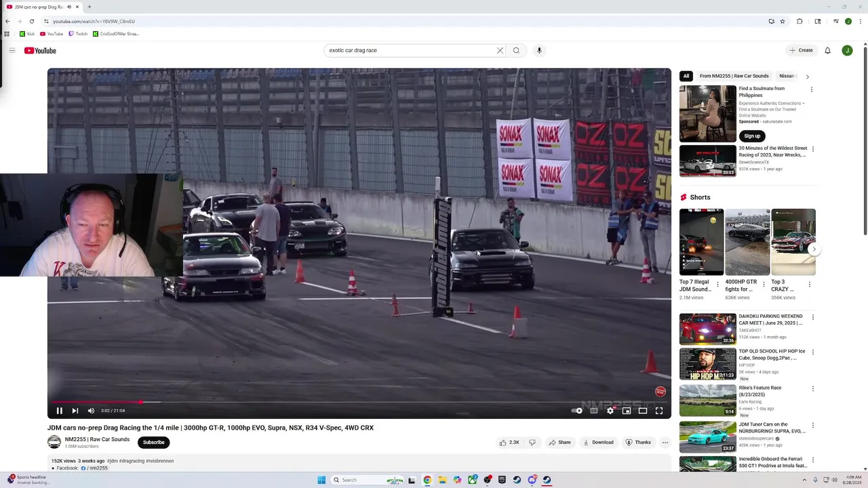
Task: Clear the search box text with X
Action: [500, 50]
